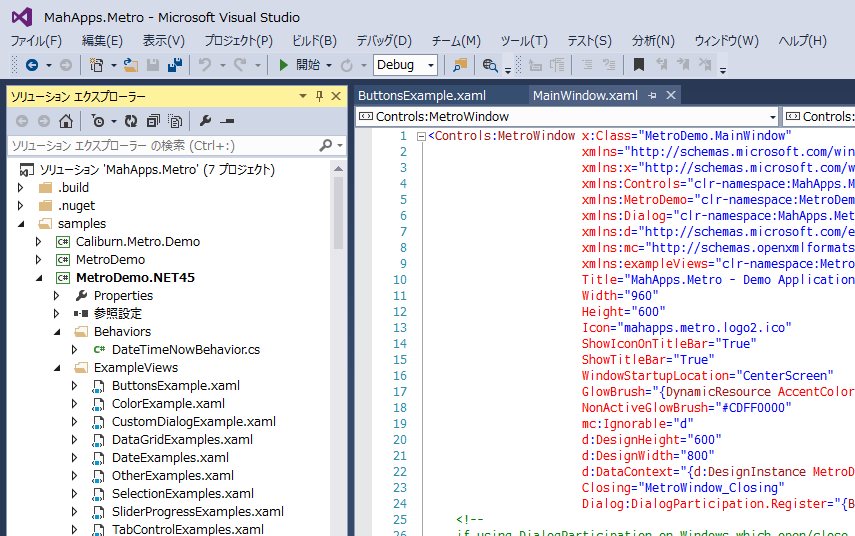The height and width of the screenshot is (536, 855).
Task: Click the Clear Bookmarks icon
Action: [x=705, y=65]
